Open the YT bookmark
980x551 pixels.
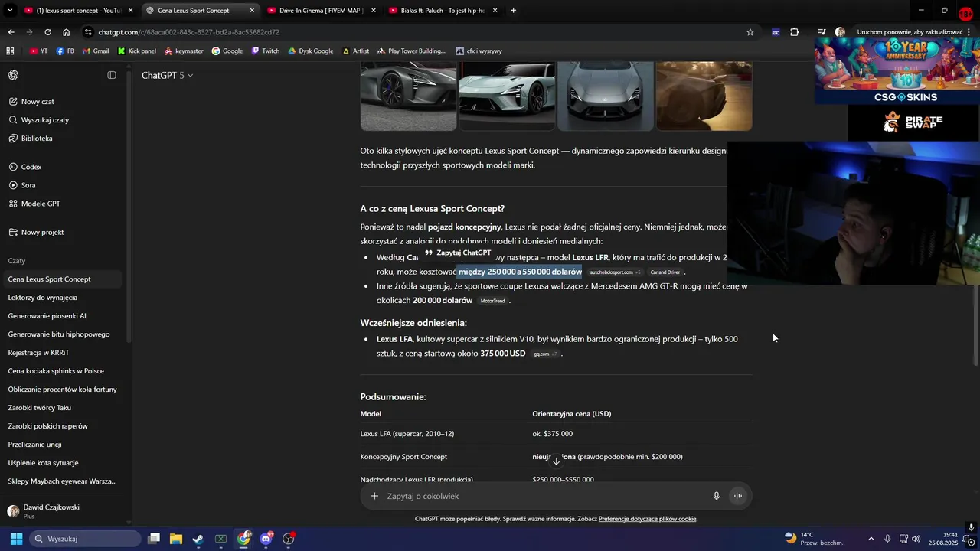pos(38,51)
